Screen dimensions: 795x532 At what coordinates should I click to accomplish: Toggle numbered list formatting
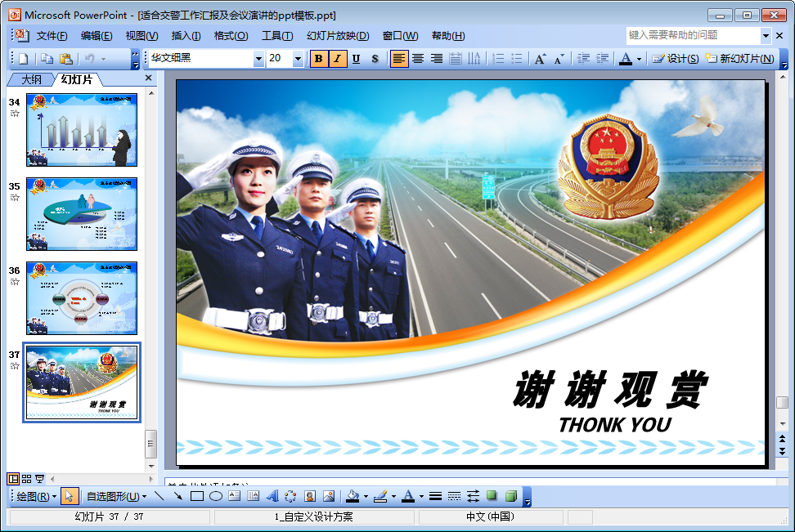(498, 59)
